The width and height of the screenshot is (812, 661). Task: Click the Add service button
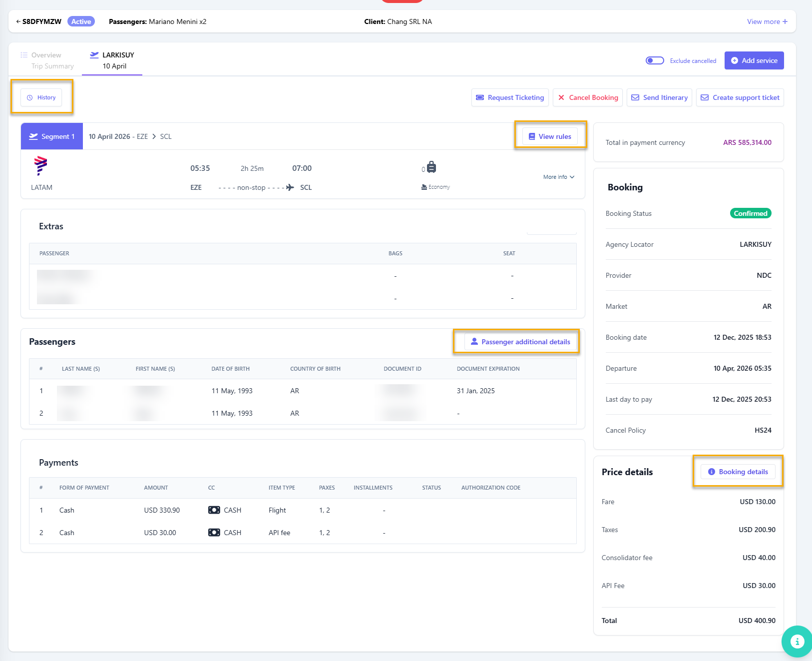point(754,60)
